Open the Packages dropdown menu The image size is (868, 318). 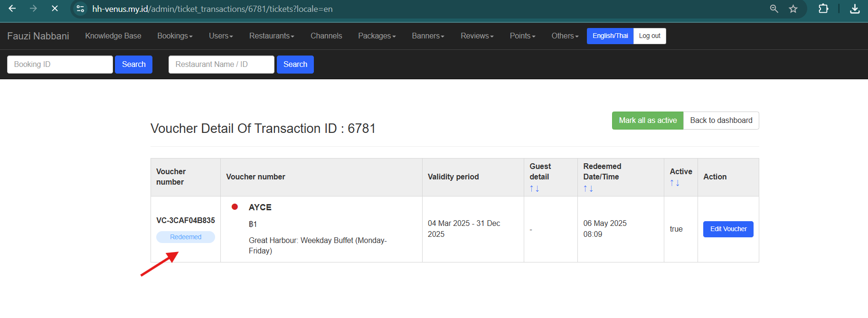[377, 36]
